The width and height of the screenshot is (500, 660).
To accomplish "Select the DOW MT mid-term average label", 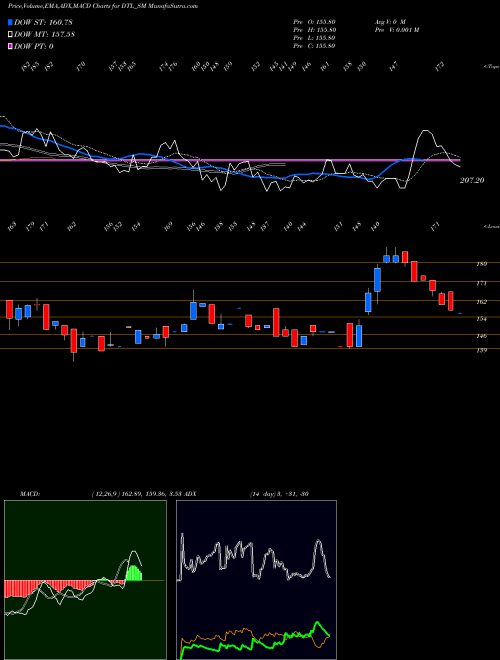I will tap(44, 34).
